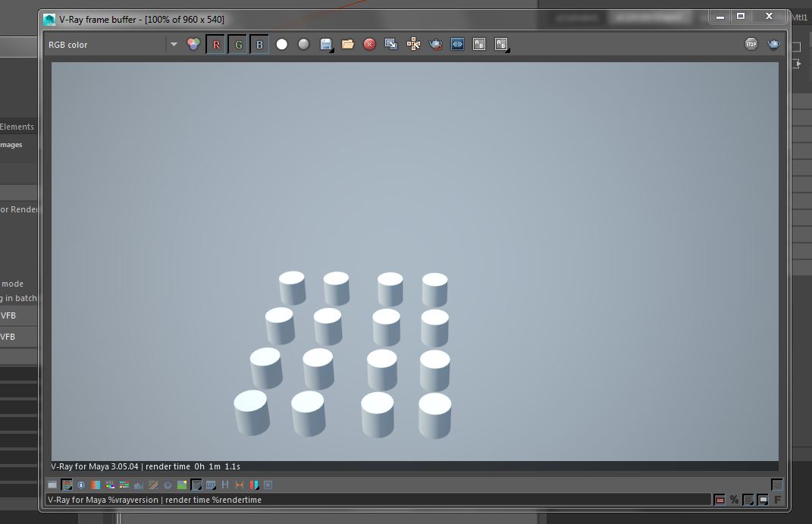Click the frame buffer window title text

(141, 20)
